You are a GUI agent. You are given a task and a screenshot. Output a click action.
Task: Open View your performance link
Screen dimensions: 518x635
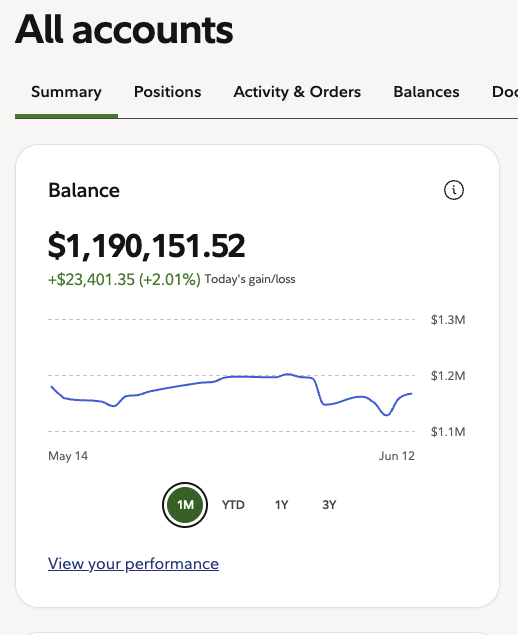(133, 564)
